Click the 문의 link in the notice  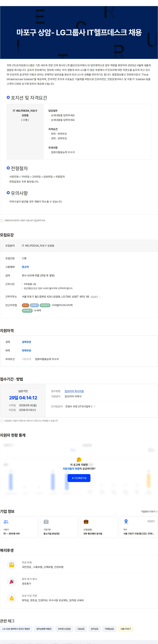tap(36, 221)
